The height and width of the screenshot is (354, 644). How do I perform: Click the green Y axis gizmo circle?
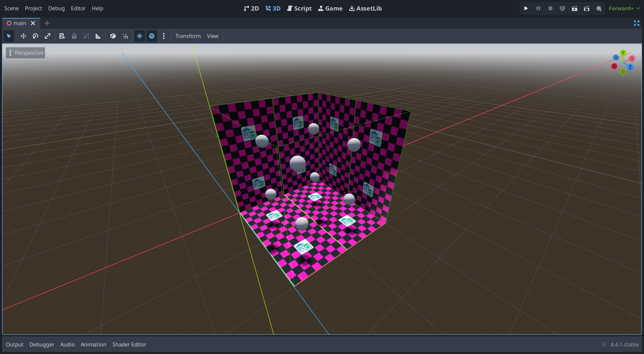[623, 53]
